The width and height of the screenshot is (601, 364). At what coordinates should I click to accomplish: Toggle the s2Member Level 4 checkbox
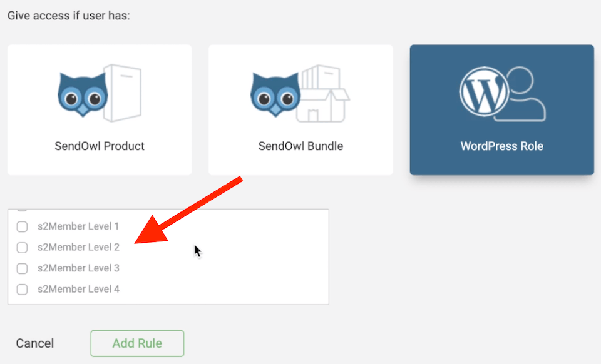coord(23,290)
